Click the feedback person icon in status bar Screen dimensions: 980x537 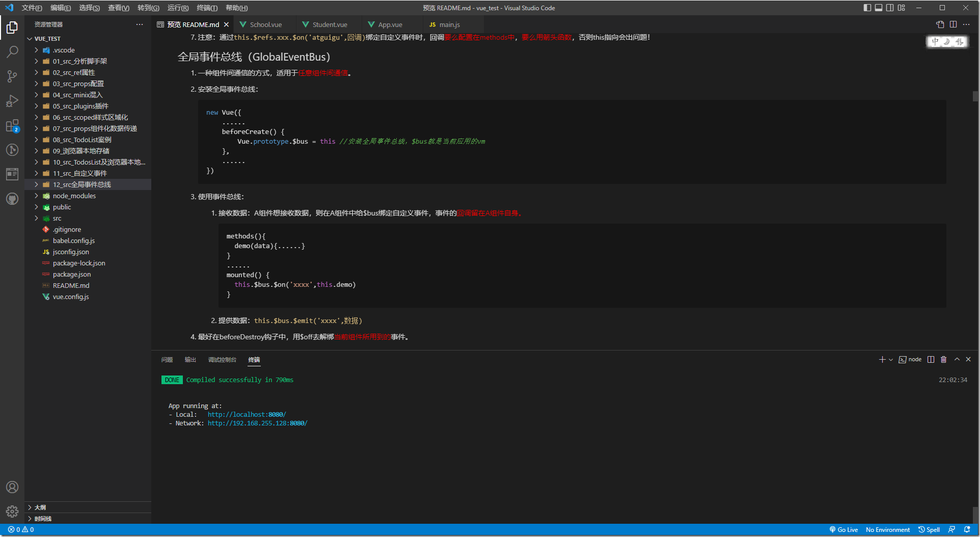[951, 530]
